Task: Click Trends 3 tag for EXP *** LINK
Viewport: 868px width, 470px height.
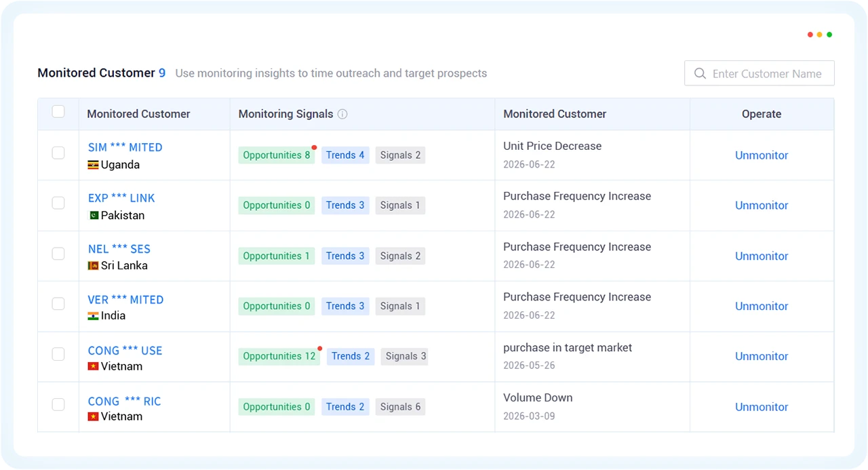Action: [x=345, y=205]
